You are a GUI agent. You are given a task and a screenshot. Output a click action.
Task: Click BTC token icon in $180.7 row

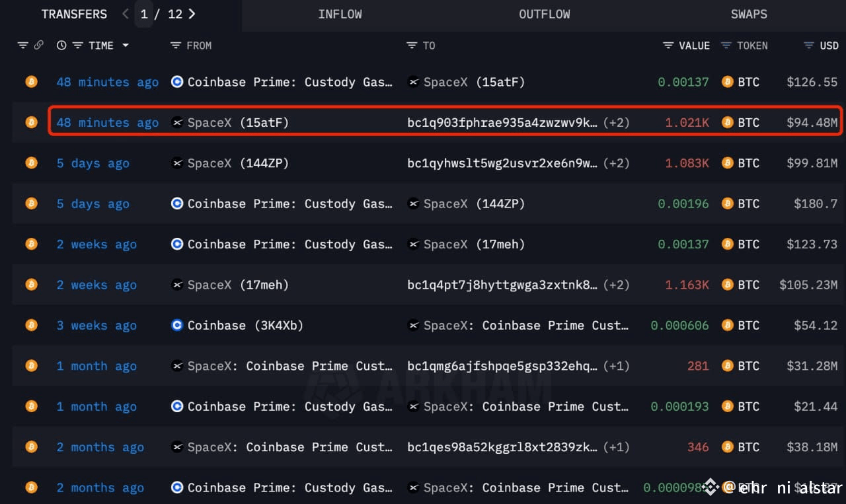[x=728, y=203]
